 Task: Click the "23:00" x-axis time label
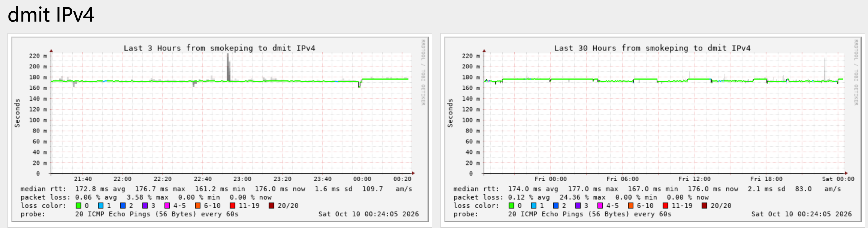pyautogui.click(x=242, y=179)
